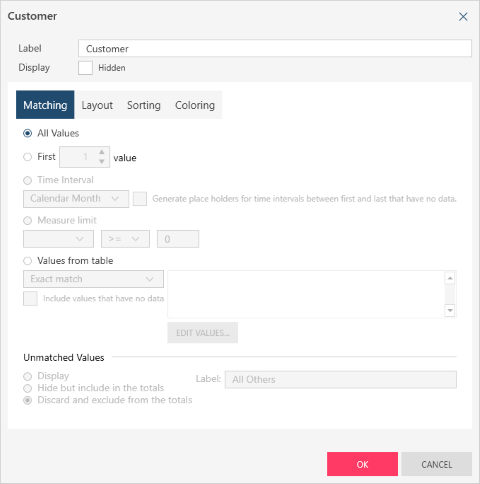The image size is (480, 484).
Task: Select the Time Interval radio option
Action: point(28,180)
